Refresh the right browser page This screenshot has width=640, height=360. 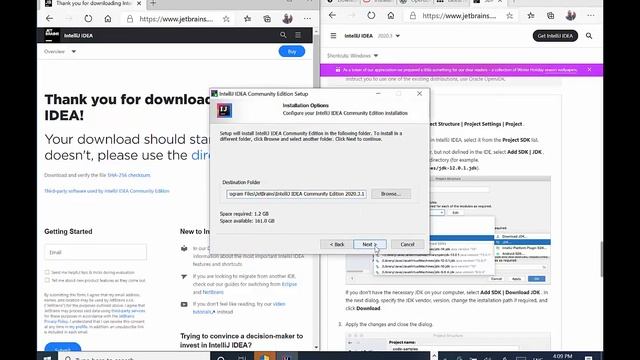pyautogui.click(x=371, y=16)
